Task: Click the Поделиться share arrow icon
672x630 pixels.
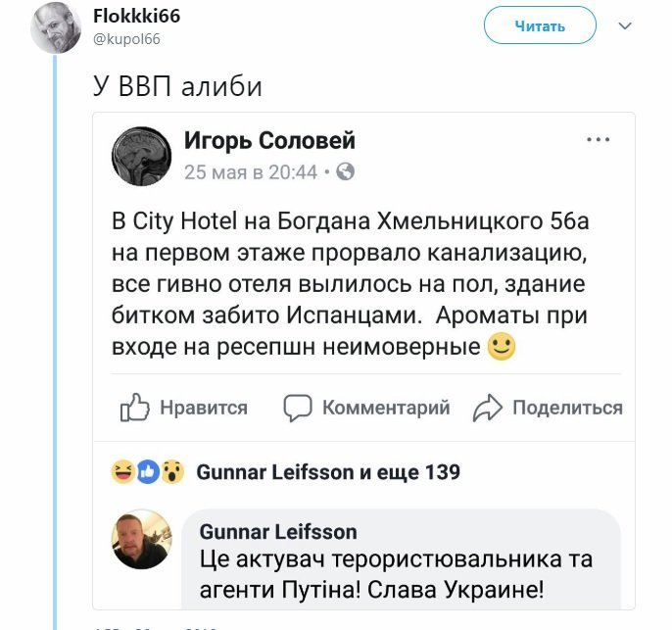Action: coord(487,408)
